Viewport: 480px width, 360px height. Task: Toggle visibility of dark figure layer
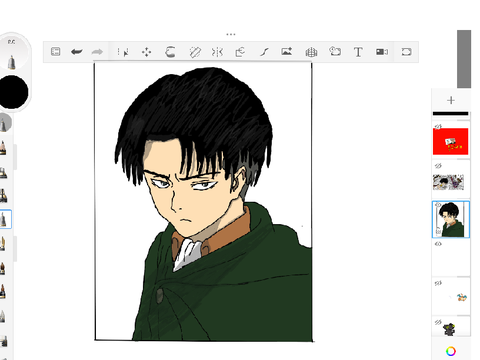pos(438,322)
